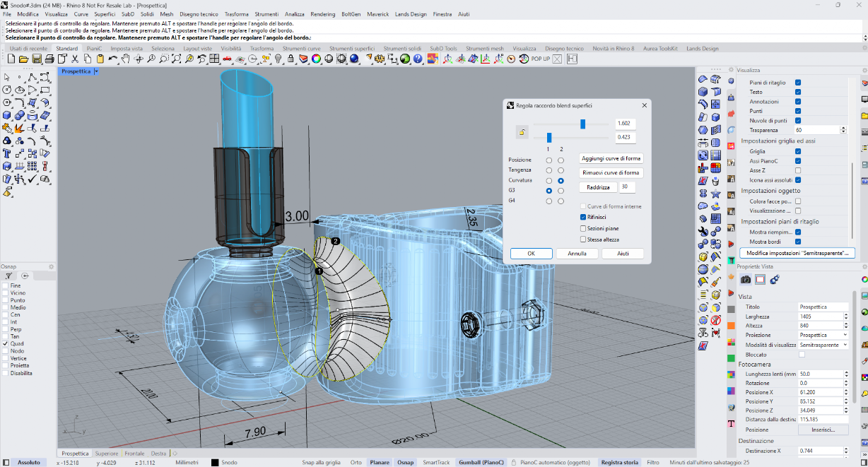The width and height of the screenshot is (868, 467).
Task: Enable the Sezioni piane checkbox
Action: (x=583, y=228)
